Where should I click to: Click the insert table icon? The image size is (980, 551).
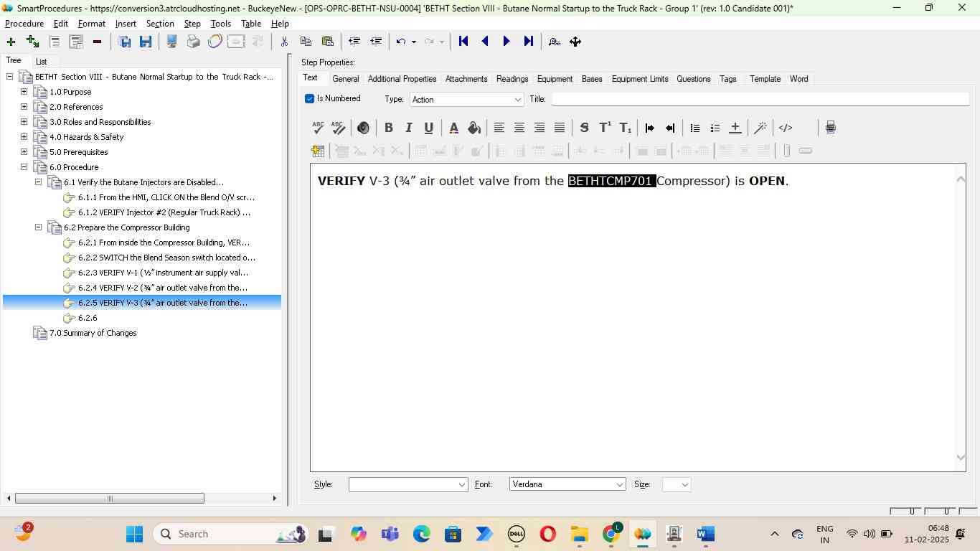[318, 151]
